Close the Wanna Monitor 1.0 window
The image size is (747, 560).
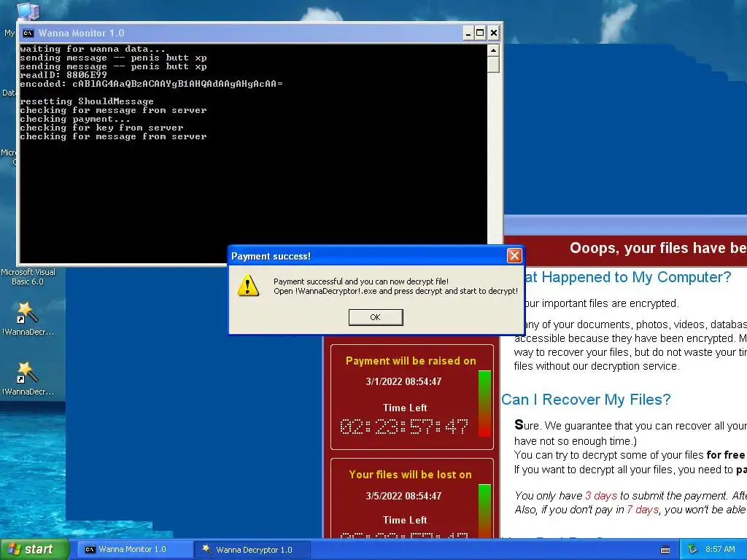tap(494, 33)
